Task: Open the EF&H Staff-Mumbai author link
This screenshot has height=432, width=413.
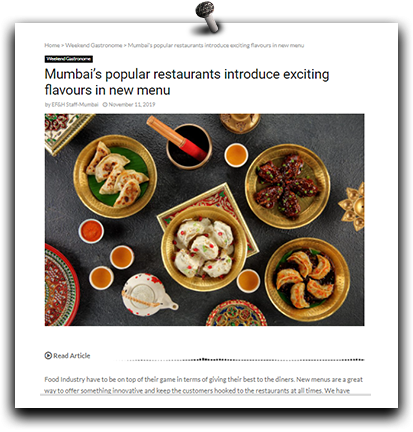Action: (75, 105)
